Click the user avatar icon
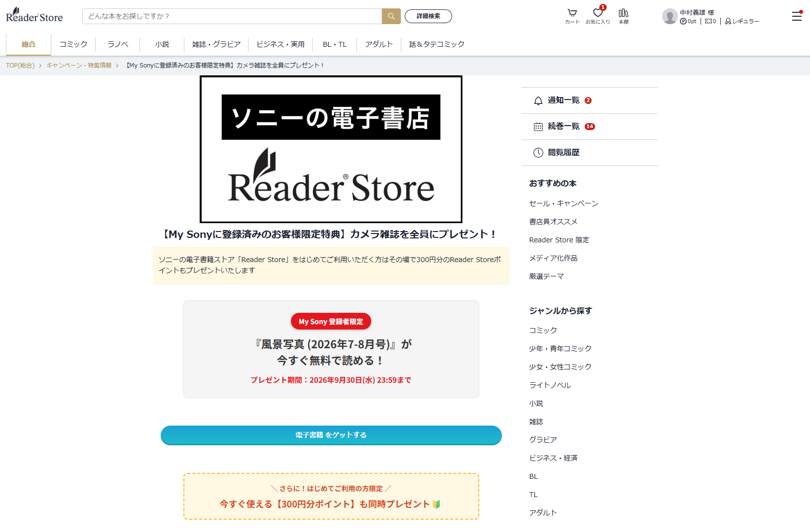 669,16
